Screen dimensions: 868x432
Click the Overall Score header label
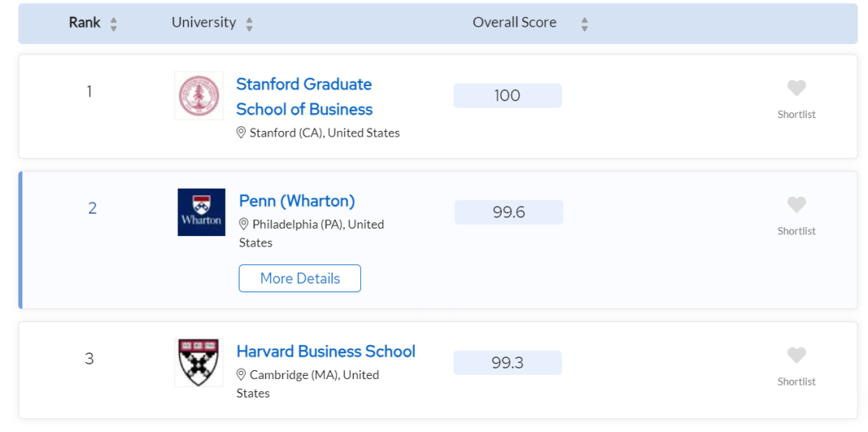click(514, 22)
